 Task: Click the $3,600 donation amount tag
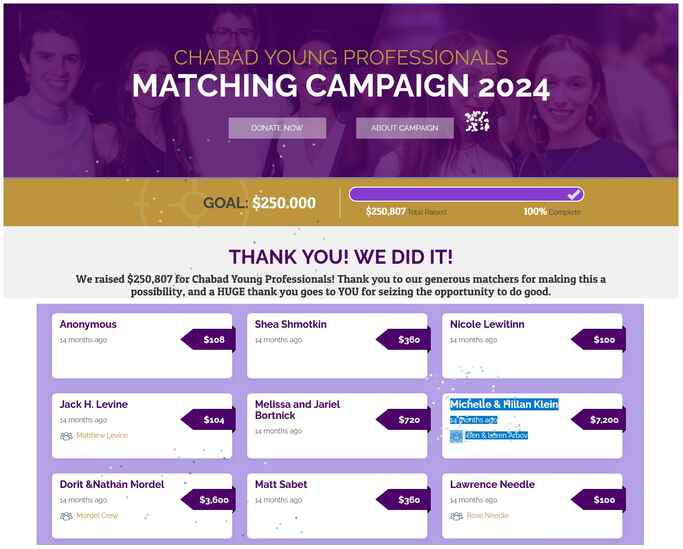pos(212,500)
